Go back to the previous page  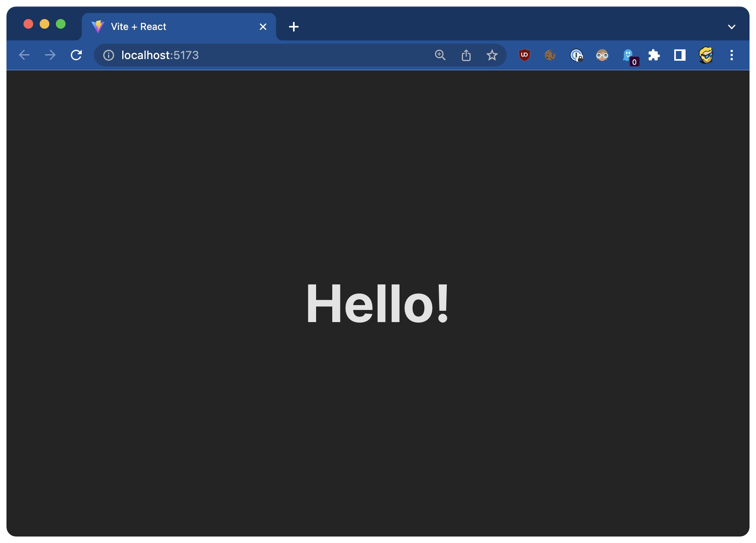pyautogui.click(x=24, y=55)
